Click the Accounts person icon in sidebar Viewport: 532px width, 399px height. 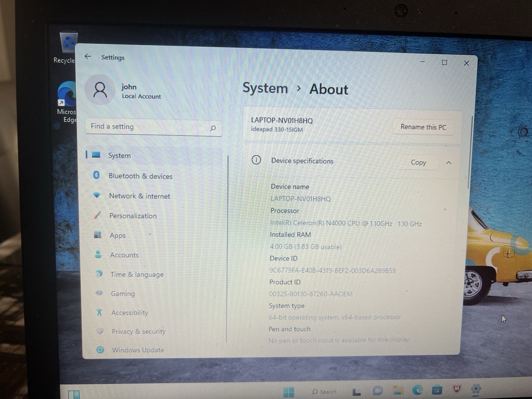pyautogui.click(x=98, y=254)
